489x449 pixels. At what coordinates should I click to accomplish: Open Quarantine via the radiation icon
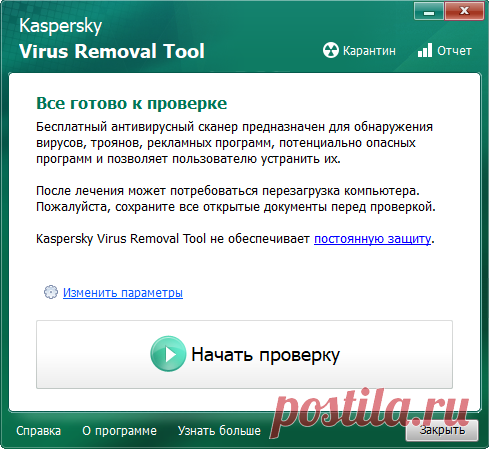point(330,51)
